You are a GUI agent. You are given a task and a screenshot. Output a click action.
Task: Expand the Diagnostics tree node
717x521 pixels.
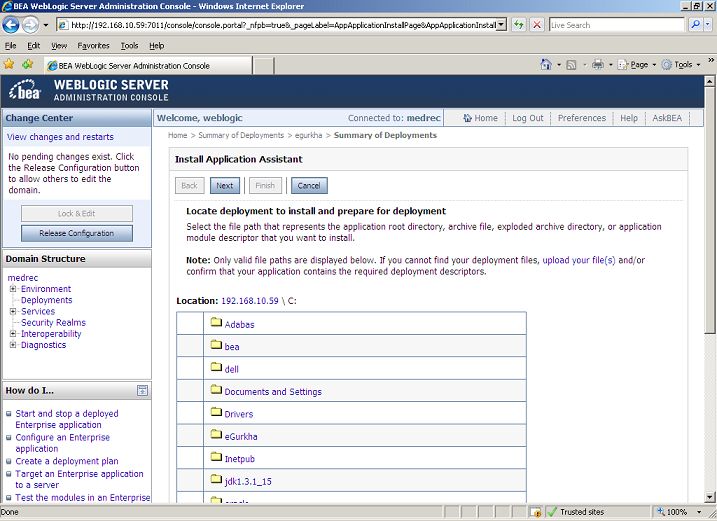[x=13, y=345]
